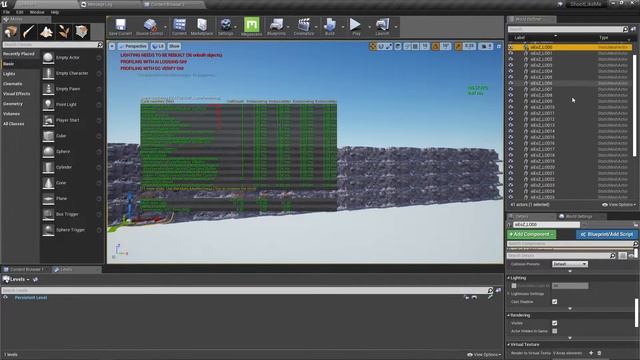The width and height of the screenshot is (640, 360).
Task: Open the Marketplace toolbar icon
Action: tap(202, 24)
